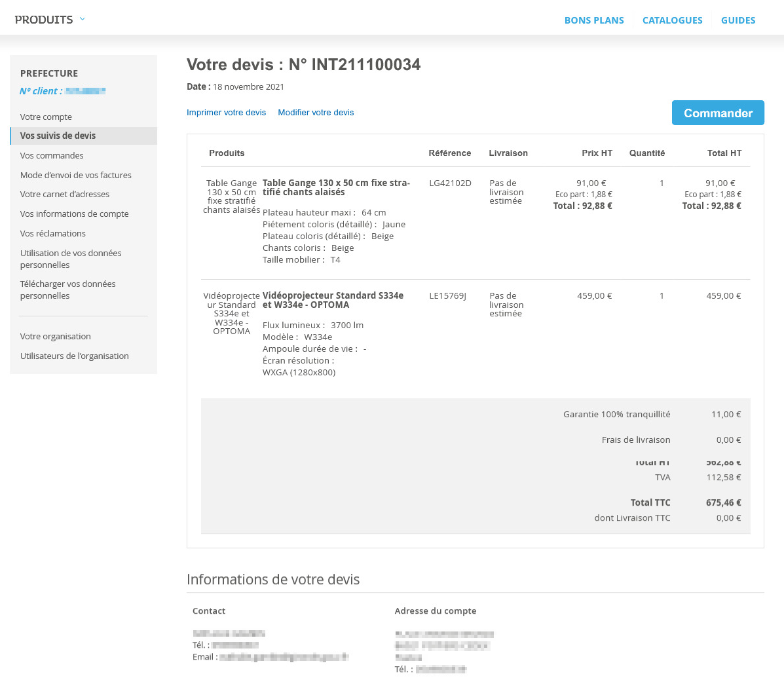
Task: Click the PRODUITS menu label
Action: coord(43,20)
